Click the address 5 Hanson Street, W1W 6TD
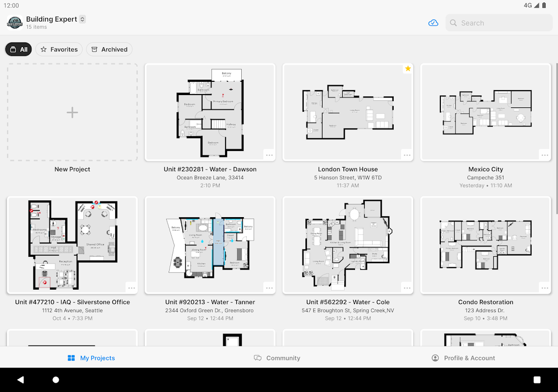Viewport: 558px width, 392px height. tap(348, 177)
